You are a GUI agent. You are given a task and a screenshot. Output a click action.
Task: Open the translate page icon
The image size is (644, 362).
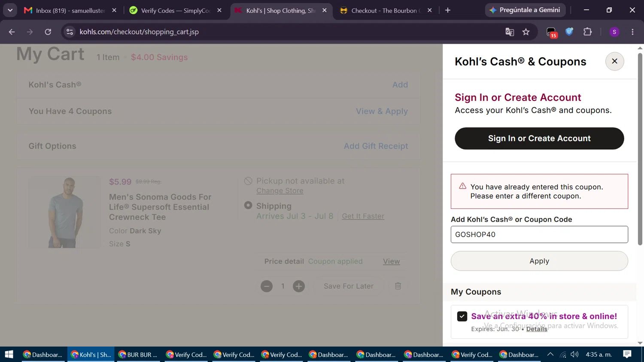tap(510, 32)
